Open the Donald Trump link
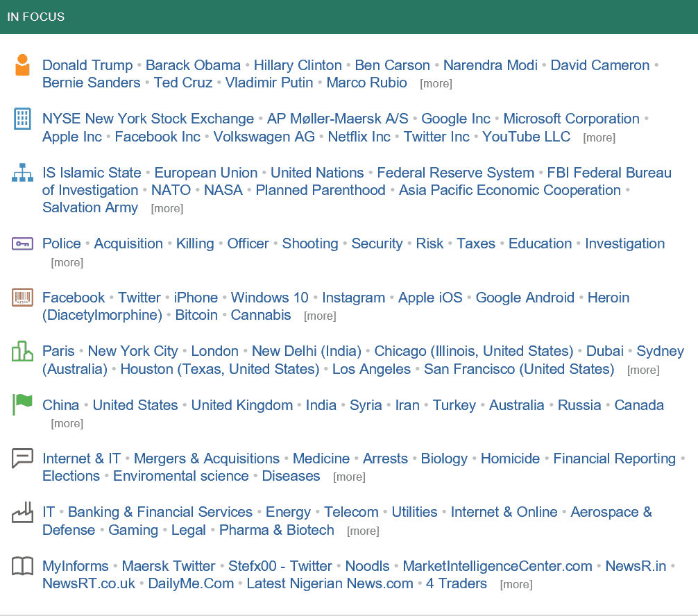This screenshot has width=698, height=616. pos(87,65)
